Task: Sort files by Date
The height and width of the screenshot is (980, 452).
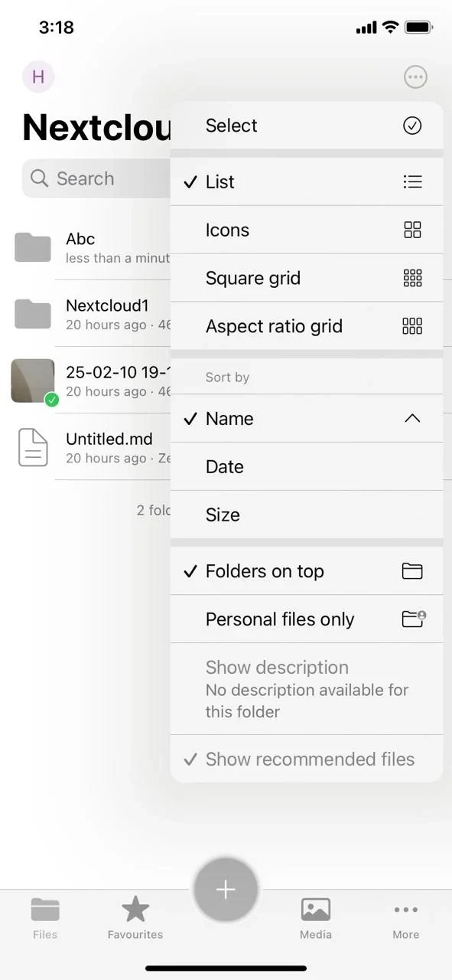Action: 307,466
